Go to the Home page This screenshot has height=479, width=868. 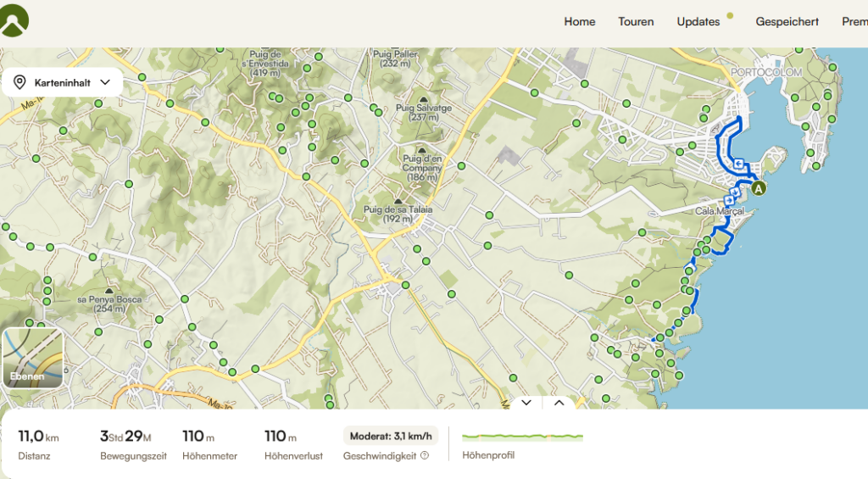580,22
